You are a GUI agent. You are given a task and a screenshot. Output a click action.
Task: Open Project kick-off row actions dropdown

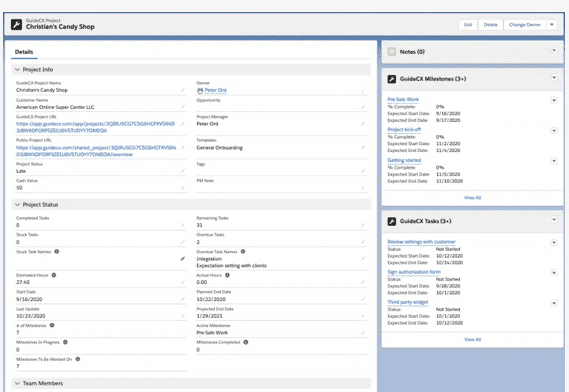click(554, 131)
